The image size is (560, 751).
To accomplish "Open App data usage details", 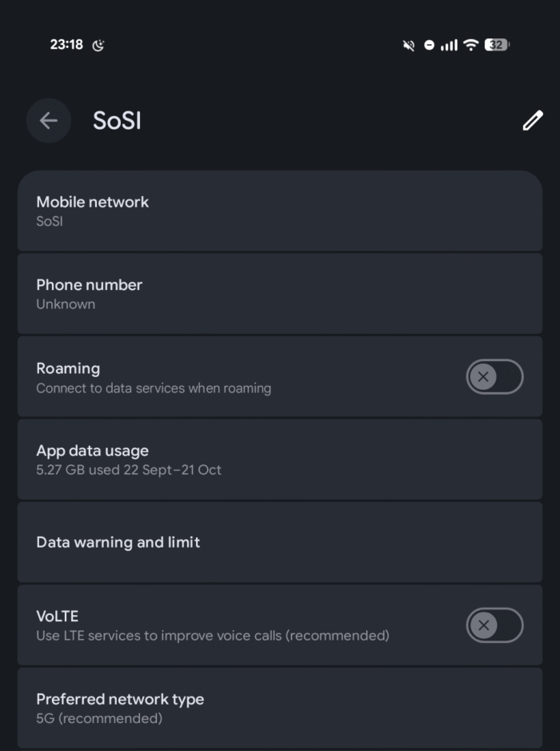I will click(280, 460).
